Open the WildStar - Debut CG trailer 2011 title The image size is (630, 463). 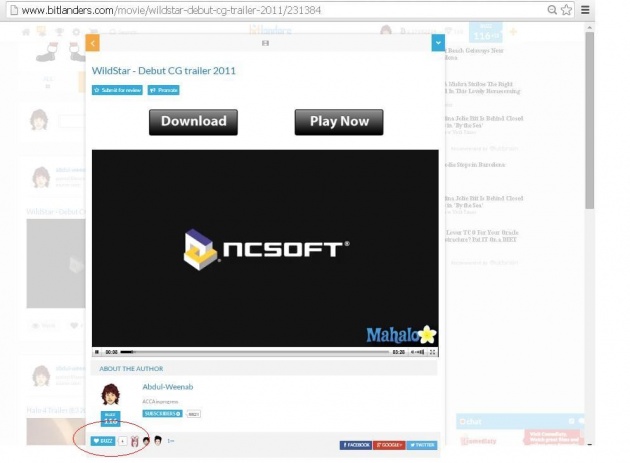coord(164,71)
